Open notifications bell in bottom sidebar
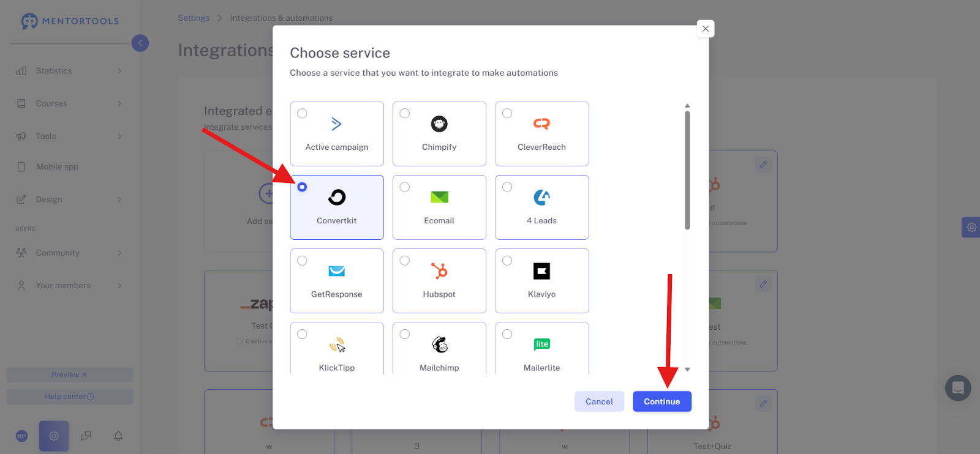Viewport: 980px width, 454px height. (x=118, y=436)
